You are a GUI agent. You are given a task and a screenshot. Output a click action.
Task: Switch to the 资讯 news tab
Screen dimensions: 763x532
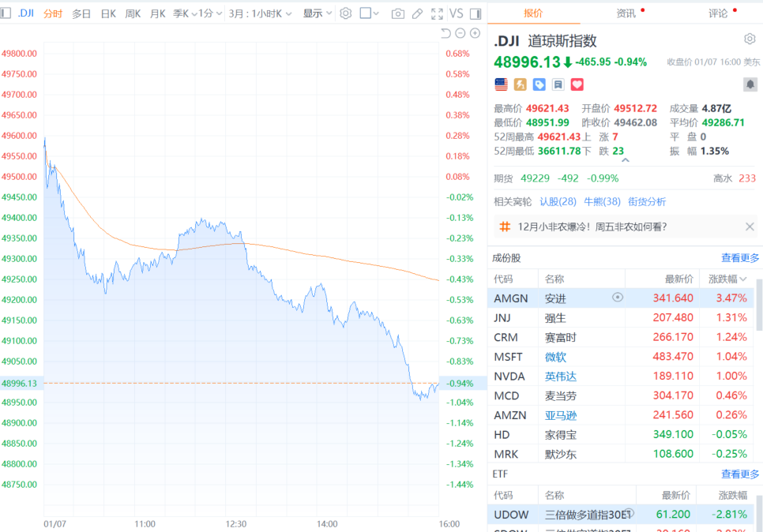tap(626, 13)
